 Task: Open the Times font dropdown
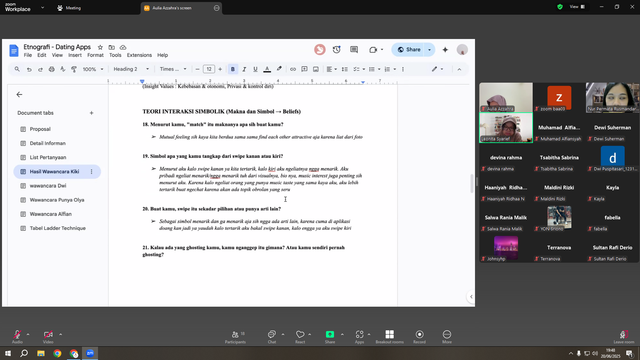[173, 69]
